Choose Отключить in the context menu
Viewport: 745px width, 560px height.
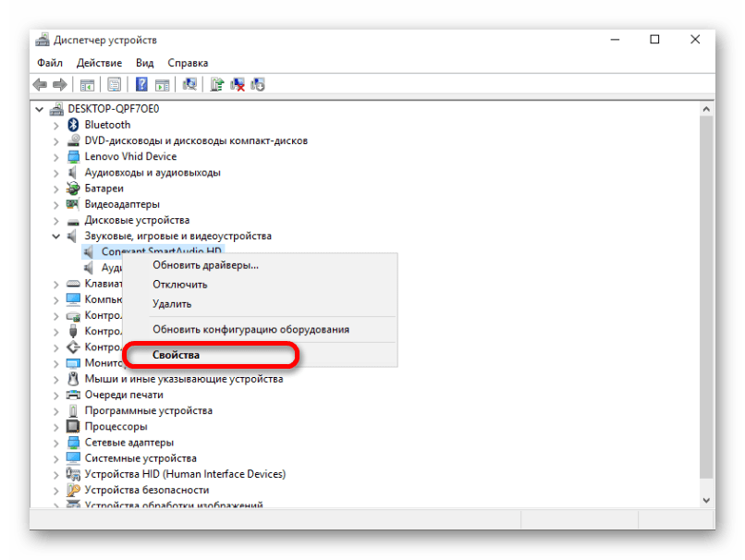[x=260, y=285]
